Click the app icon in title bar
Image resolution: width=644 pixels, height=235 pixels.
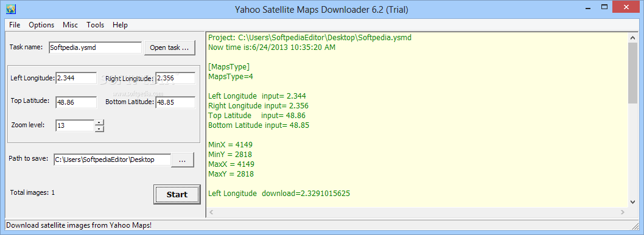tap(11, 8)
